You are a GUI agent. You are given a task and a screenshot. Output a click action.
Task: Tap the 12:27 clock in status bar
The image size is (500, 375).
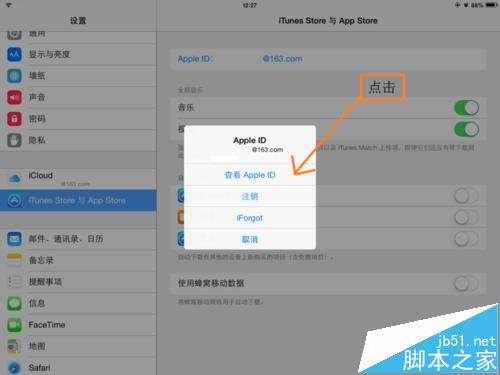tap(250, 5)
